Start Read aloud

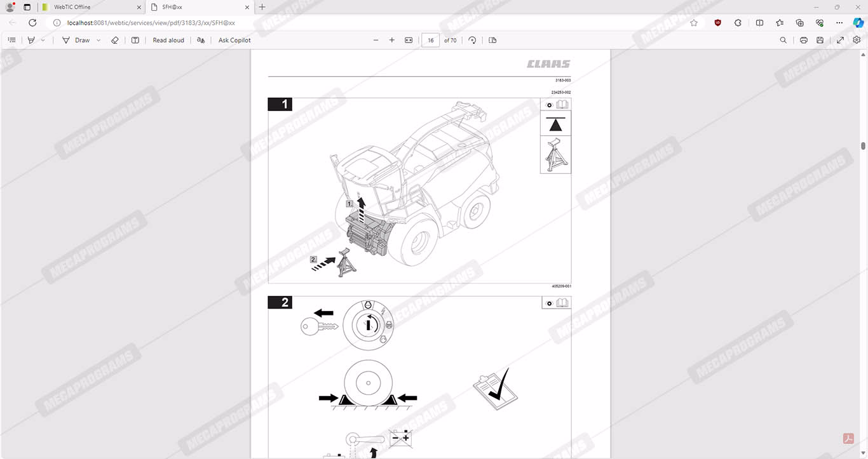click(168, 40)
